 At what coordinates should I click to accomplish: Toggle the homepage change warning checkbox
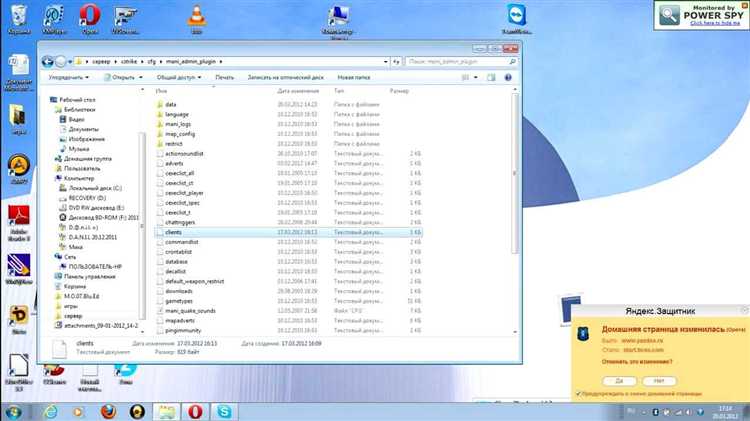pyautogui.click(x=578, y=393)
